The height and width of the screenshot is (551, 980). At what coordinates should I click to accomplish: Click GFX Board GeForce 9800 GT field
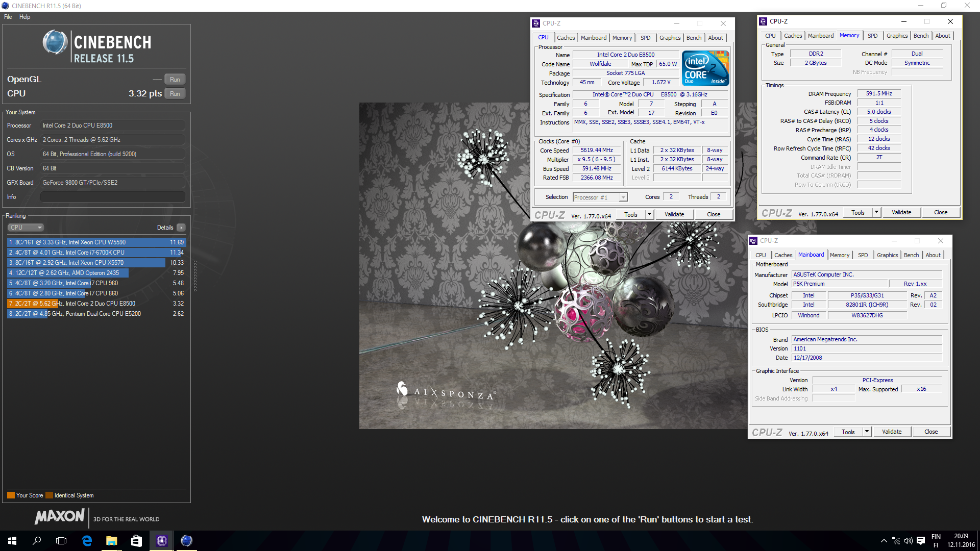[x=113, y=183]
